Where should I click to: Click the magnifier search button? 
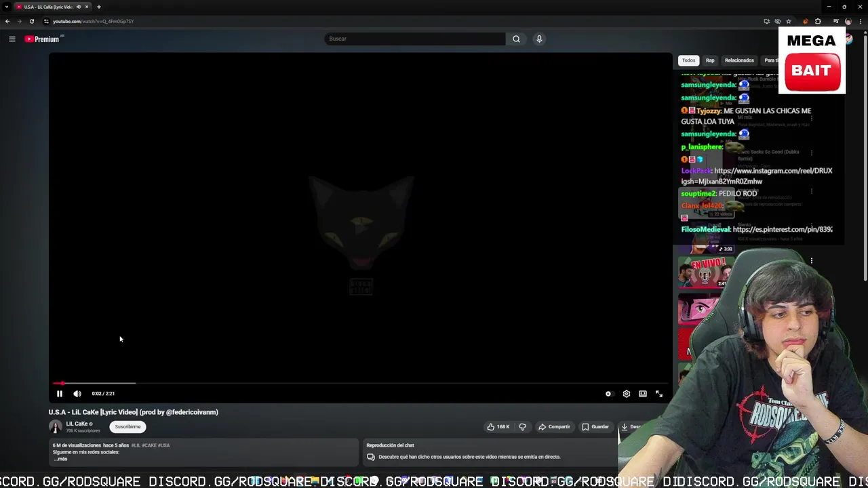coord(516,39)
